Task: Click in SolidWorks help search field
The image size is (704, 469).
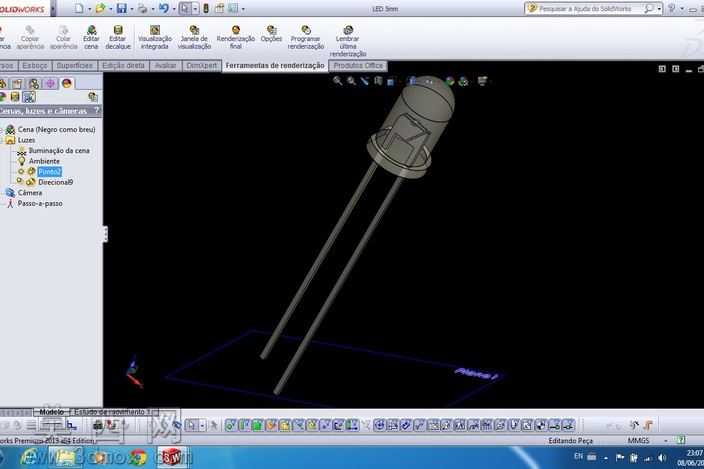Action: tap(586, 9)
